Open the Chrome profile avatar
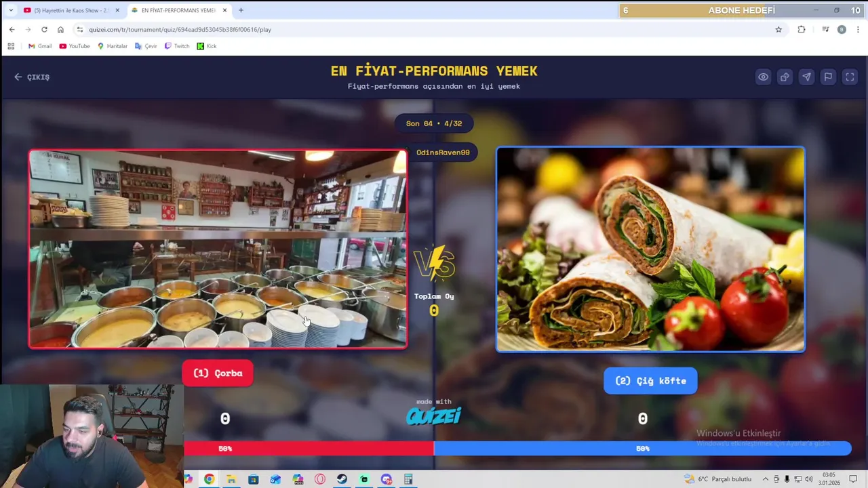Screen dimensions: 868x488 (x=842, y=30)
